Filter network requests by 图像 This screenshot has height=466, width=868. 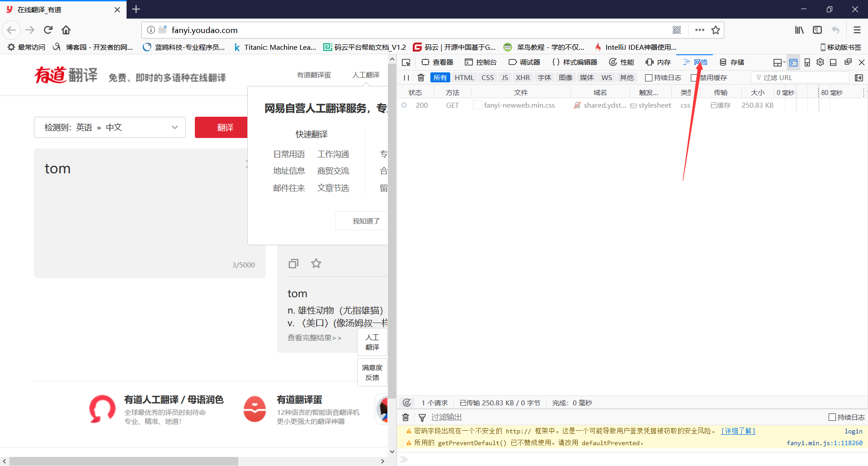(566, 78)
